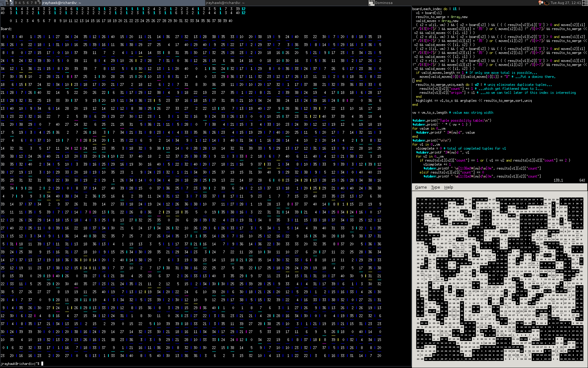588x368 pixels.
Task: Click the '# value max string width' comment
Action: (471, 113)
